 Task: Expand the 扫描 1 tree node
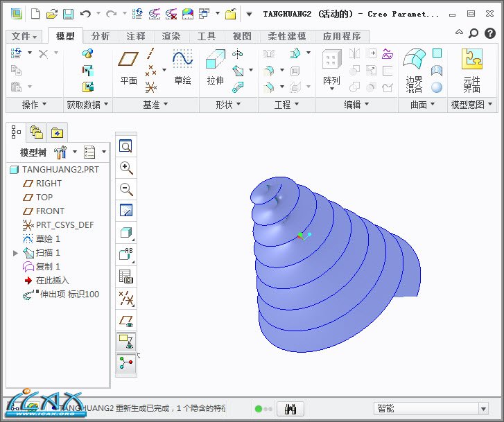point(16,253)
